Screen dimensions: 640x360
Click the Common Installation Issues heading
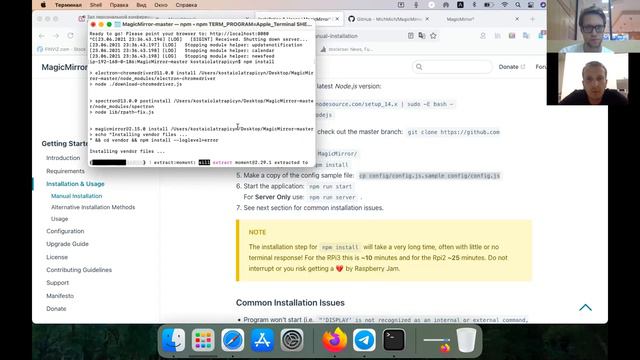pos(290,302)
